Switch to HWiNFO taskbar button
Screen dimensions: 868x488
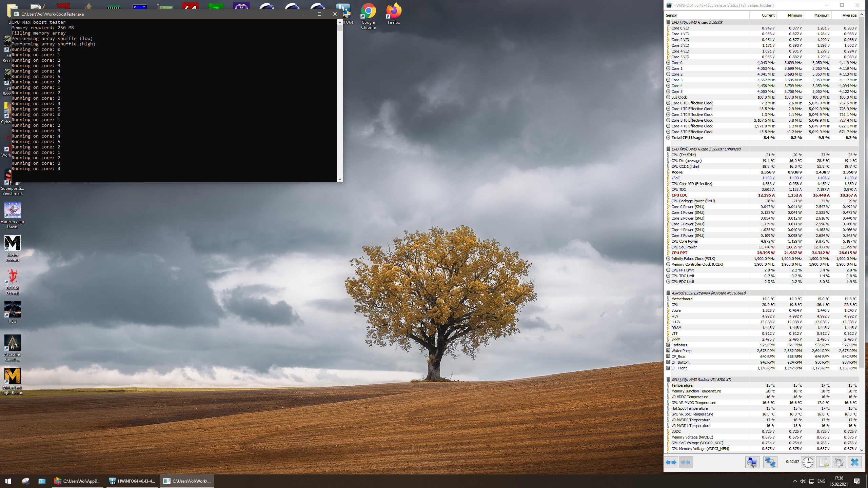pyautogui.click(x=133, y=481)
